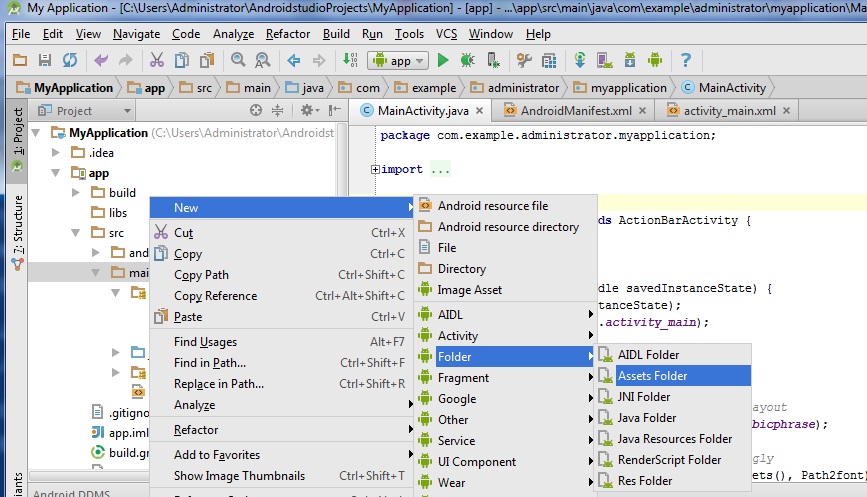
Task: Expand the collapsed import statement
Action: pos(375,170)
